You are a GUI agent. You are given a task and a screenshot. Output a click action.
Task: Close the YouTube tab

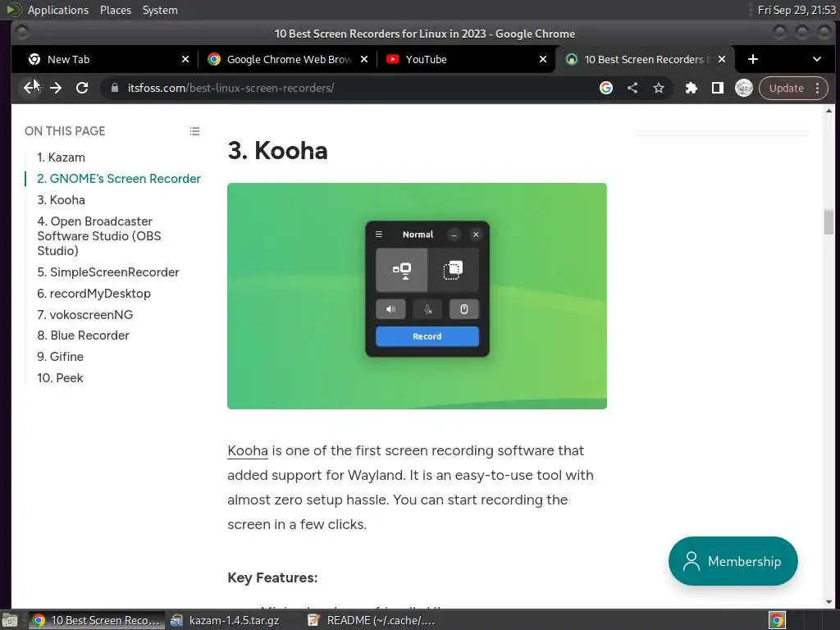tap(543, 59)
